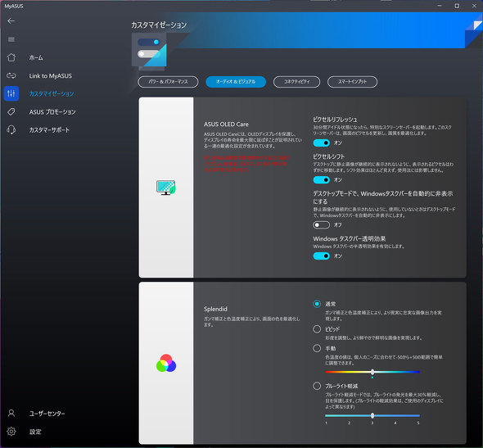This screenshot has width=483, height=448.
Task: Select the ビビッド radio button
Action: point(317,329)
